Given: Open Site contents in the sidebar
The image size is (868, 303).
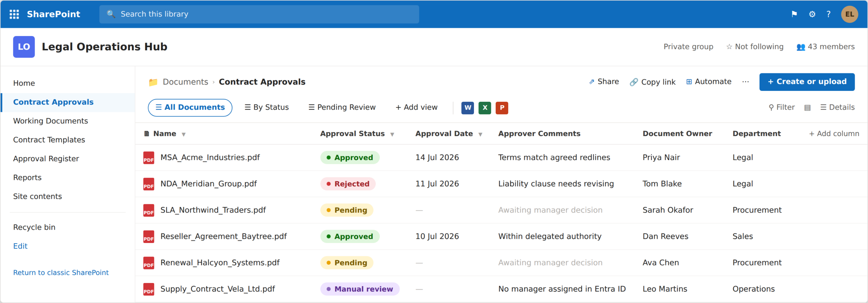Looking at the screenshot, I should click(38, 196).
